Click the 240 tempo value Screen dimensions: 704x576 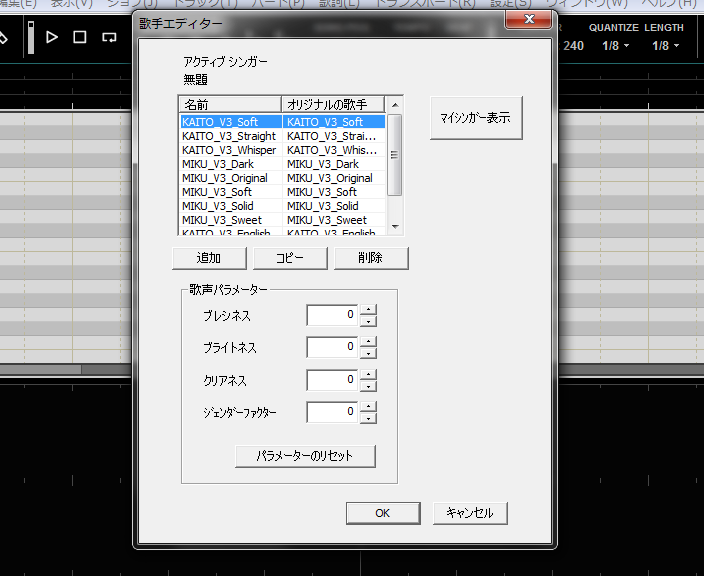tap(573, 46)
